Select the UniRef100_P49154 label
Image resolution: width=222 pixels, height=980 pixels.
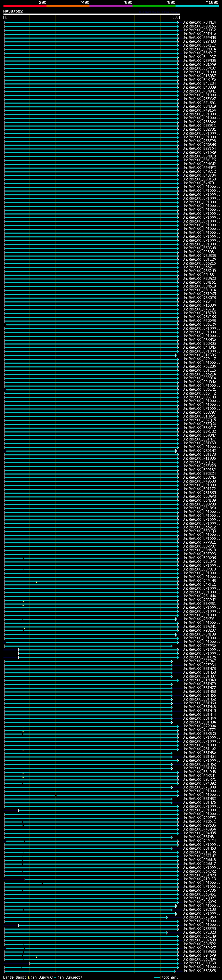(199, 110)
